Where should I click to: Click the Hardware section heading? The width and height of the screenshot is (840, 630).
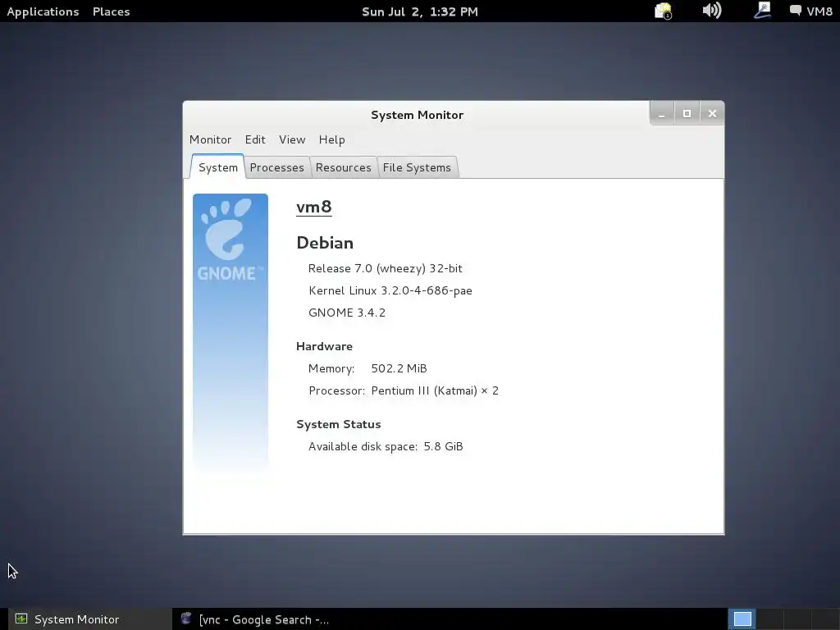pos(324,347)
